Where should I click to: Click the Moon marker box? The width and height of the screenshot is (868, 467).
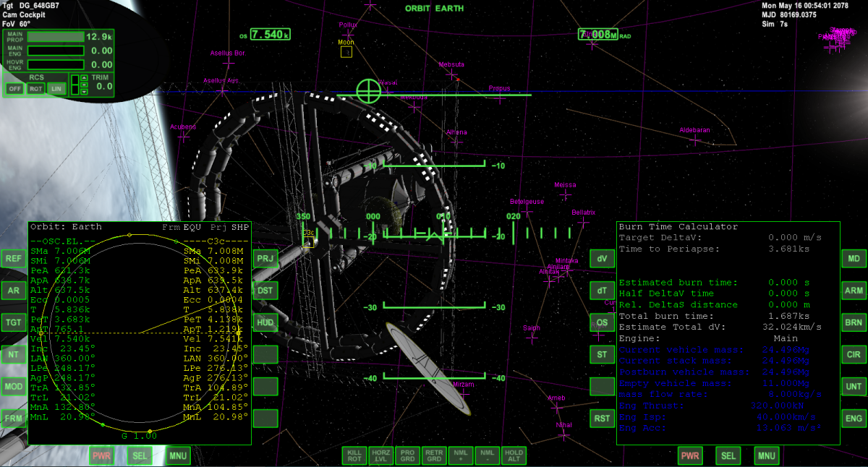coord(346,51)
